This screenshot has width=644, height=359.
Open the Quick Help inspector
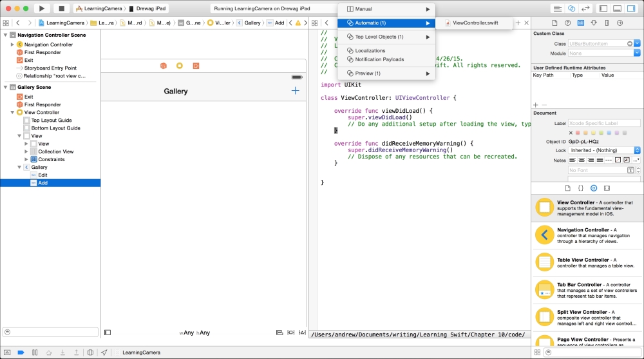[x=567, y=23]
